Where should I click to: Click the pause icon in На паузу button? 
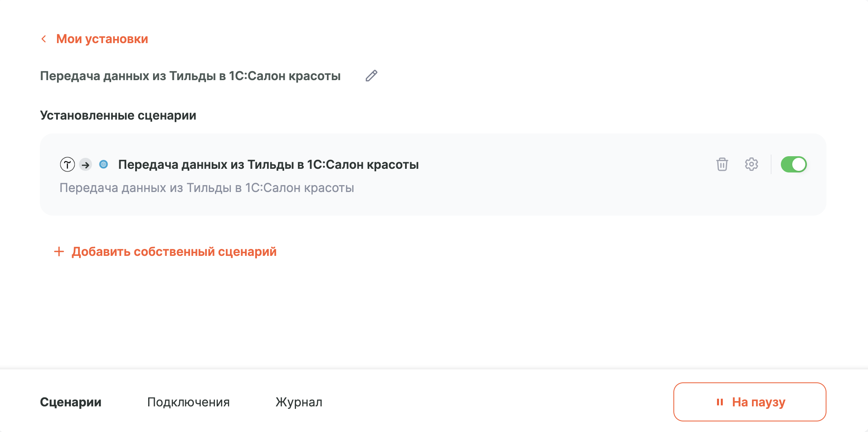720,402
